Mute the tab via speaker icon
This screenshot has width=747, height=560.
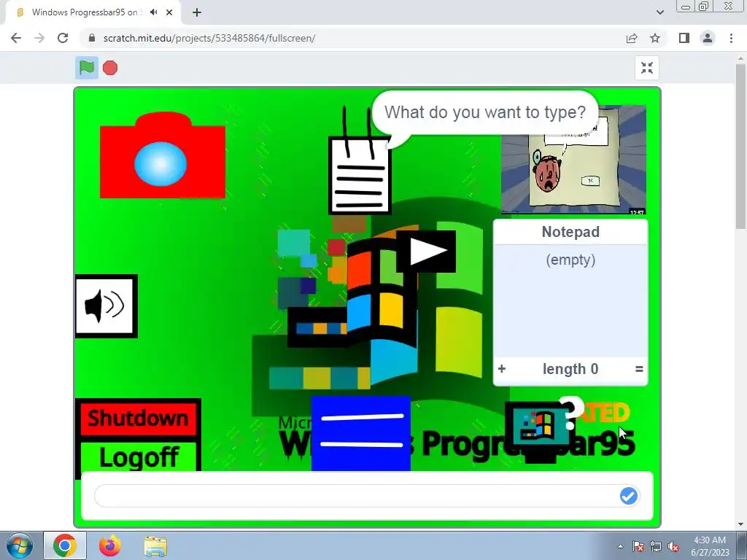pos(153,12)
